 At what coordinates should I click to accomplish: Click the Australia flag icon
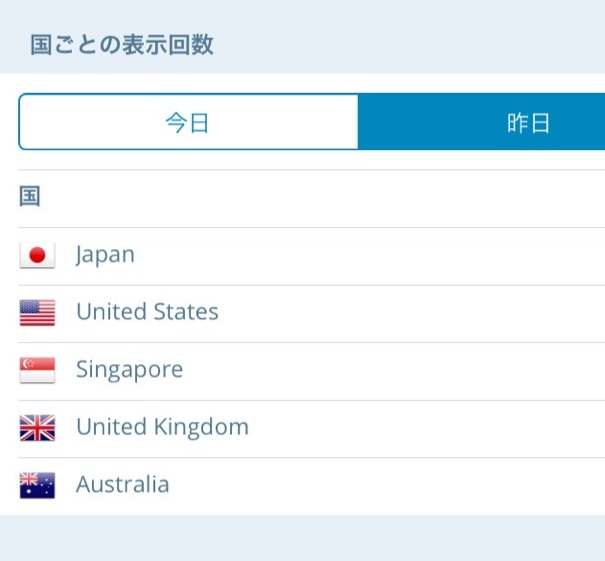pos(37,486)
